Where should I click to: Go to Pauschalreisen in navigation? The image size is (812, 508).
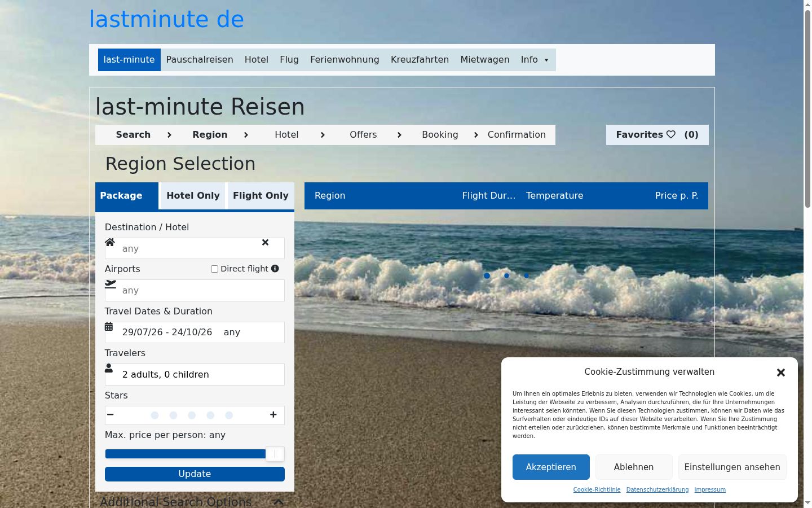pos(200,60)
